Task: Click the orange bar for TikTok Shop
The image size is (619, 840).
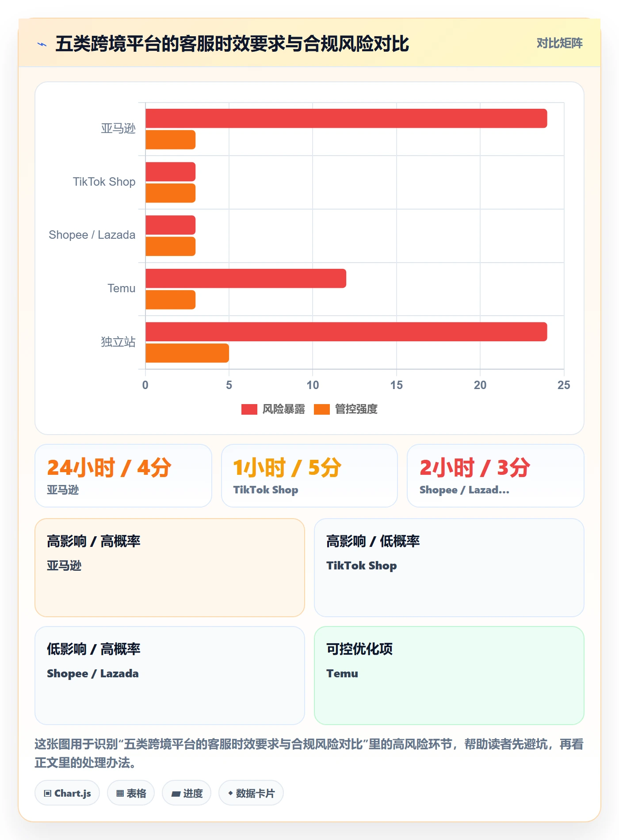Action: (x=170, y=193)
